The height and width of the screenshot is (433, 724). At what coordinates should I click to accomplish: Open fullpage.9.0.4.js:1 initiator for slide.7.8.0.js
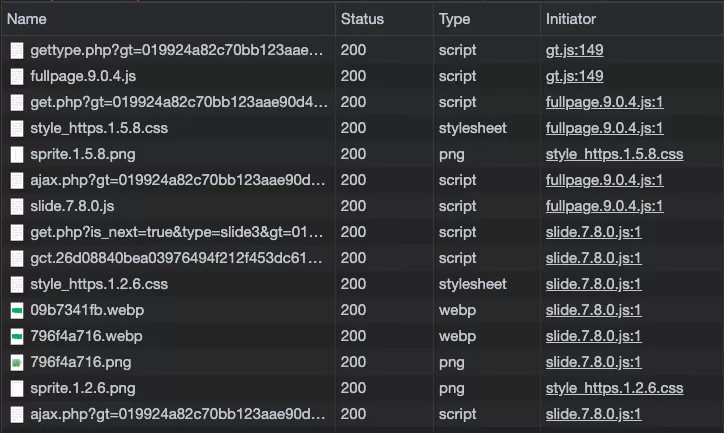[x=604, y=206]
